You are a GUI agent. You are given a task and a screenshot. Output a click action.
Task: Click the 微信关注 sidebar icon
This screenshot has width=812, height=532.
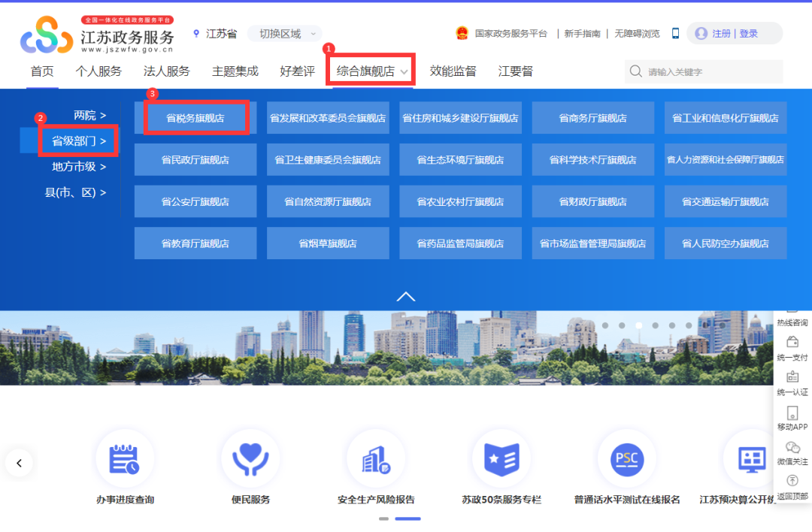792,447
